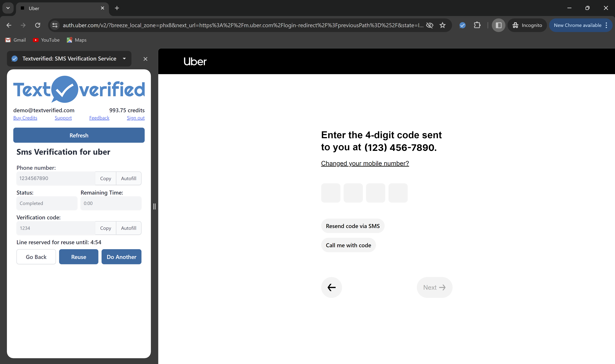This screenshot has width=615, height=364.
Task: Click the Status field showing Completed
Action: (47, 203)
